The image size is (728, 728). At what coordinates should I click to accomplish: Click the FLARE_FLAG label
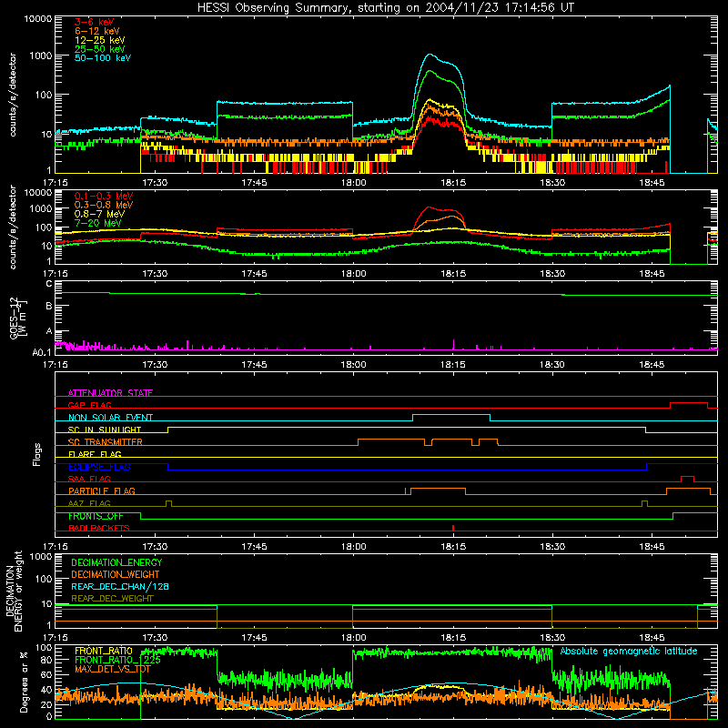click(95, 454)
